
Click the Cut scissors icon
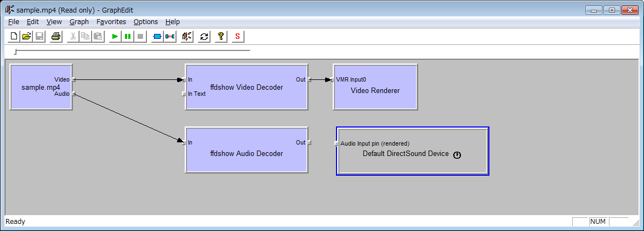pyautogui.click(x=73, y=37)
